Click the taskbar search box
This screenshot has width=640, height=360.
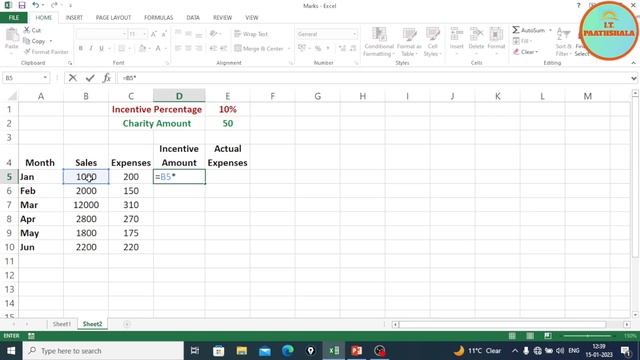103,351
